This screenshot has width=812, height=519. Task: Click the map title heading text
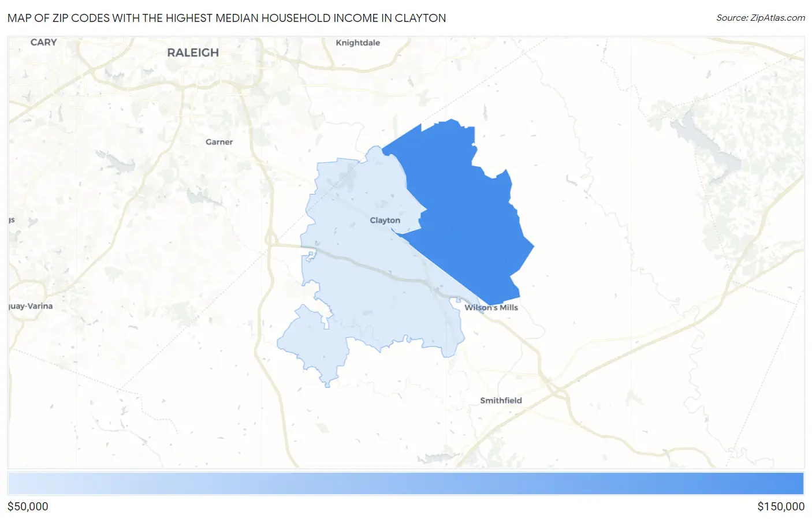227,18
